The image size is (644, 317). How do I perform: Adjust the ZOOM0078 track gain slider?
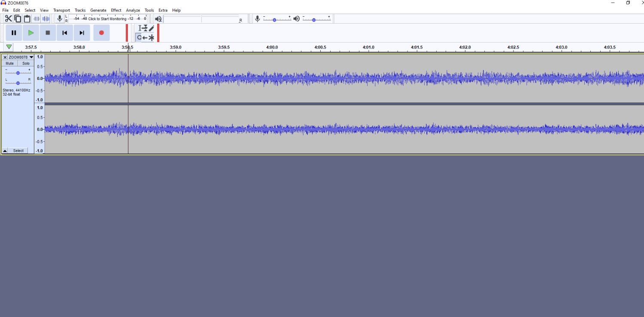pyautogui.click(x=18, y=73)
